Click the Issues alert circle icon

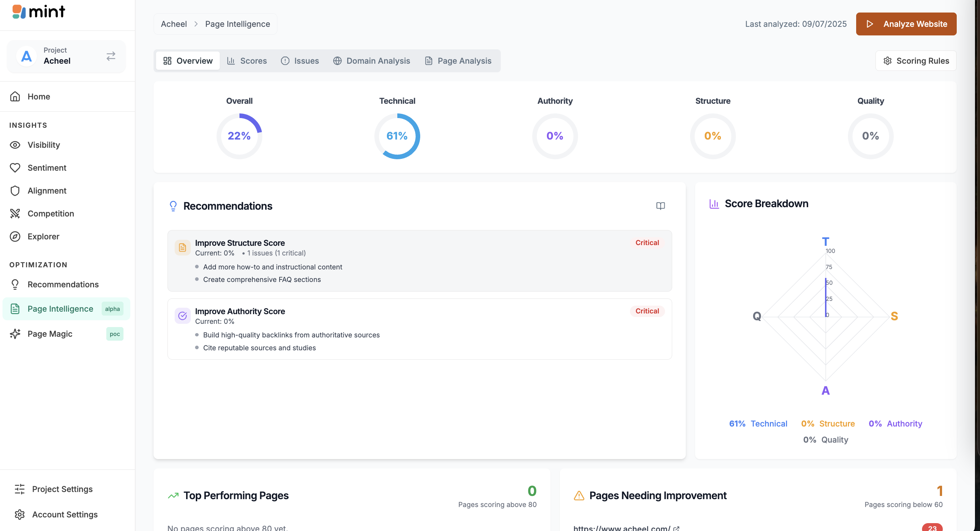click(x=285, y=61)
